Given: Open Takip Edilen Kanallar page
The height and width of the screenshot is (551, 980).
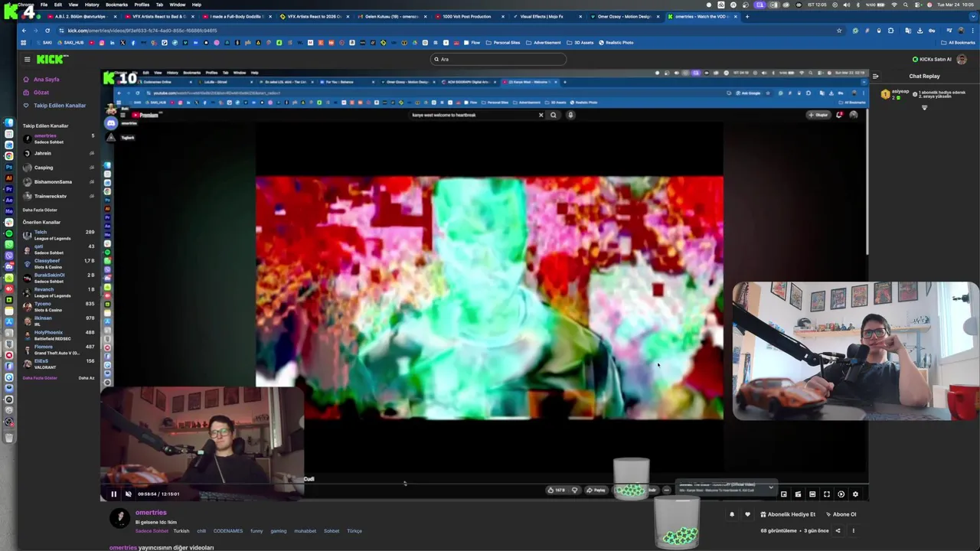Looking at the screenshot, I should [x=59, y=106].
